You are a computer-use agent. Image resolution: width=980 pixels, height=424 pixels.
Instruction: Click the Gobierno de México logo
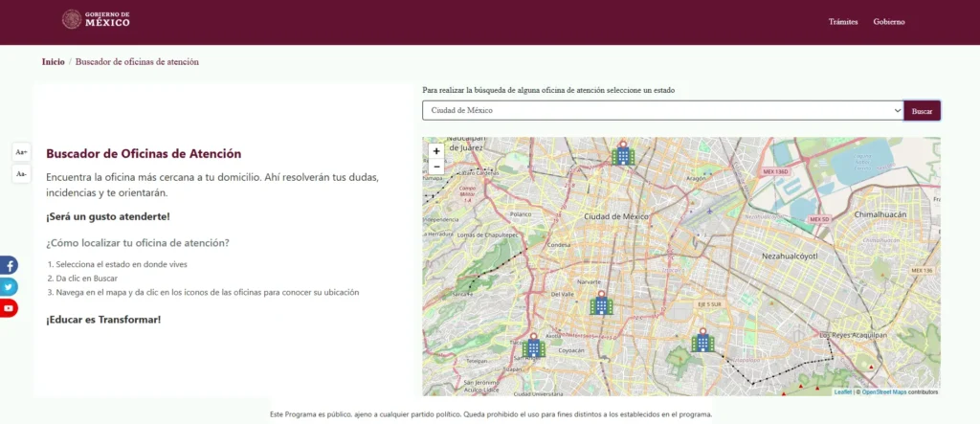97,19
